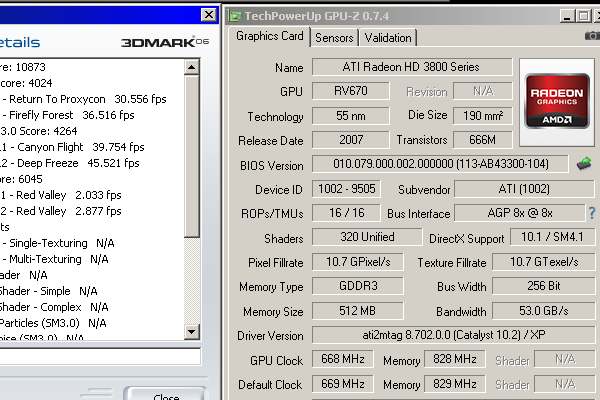Click the Technology value 55 nm
The width and height of the screenshot is (600, 400).
351,116
